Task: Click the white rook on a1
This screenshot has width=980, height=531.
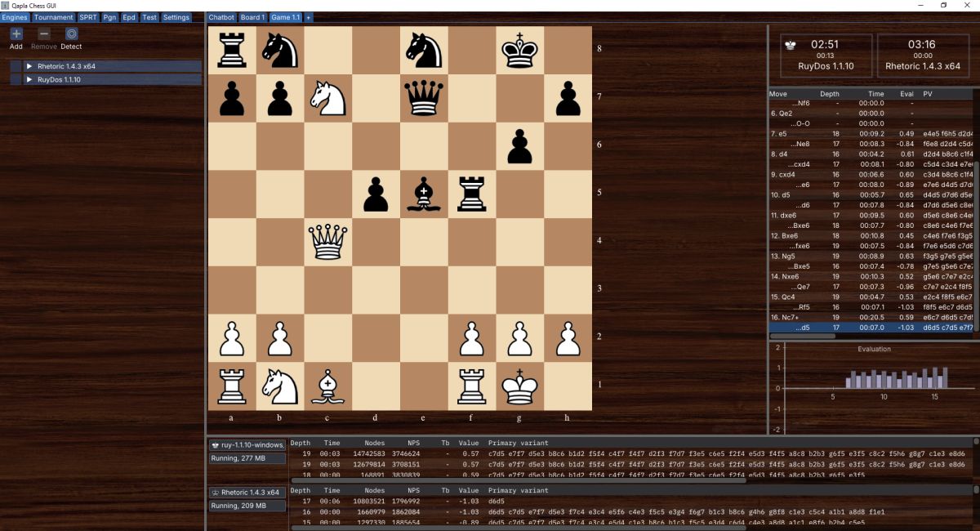Action: 232,386
